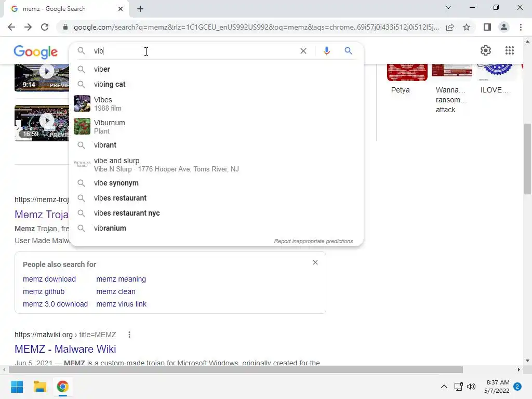This screenshot has width=532, height=399.
Task: Open options dots beside malwiki.org result
Action: coord(129,335)
